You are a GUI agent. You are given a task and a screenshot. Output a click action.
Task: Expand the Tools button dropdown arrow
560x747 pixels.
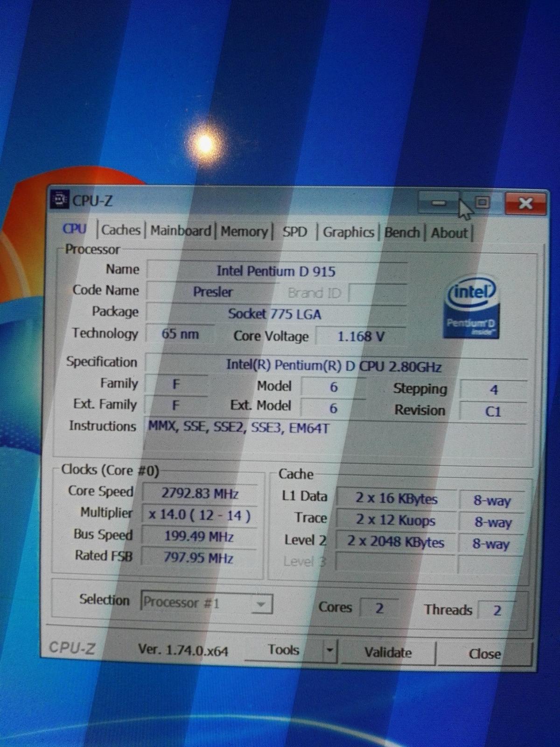coord(329,650)
